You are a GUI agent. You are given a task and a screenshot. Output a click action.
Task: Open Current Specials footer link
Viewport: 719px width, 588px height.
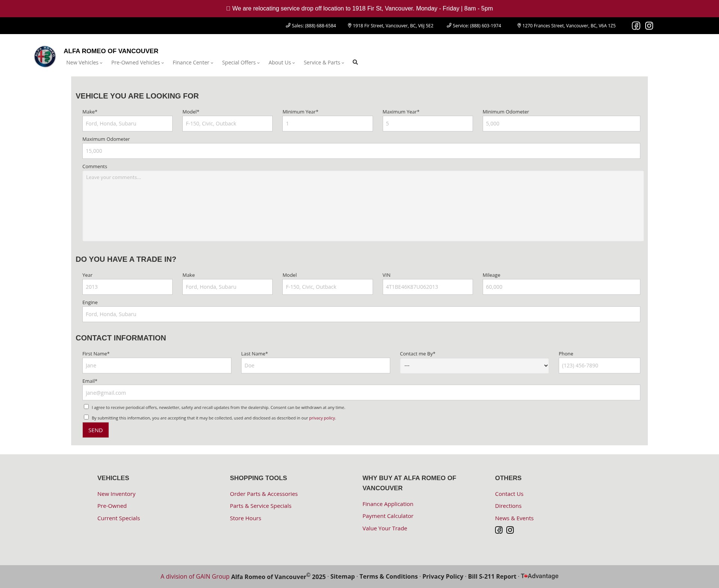point(119,518)
